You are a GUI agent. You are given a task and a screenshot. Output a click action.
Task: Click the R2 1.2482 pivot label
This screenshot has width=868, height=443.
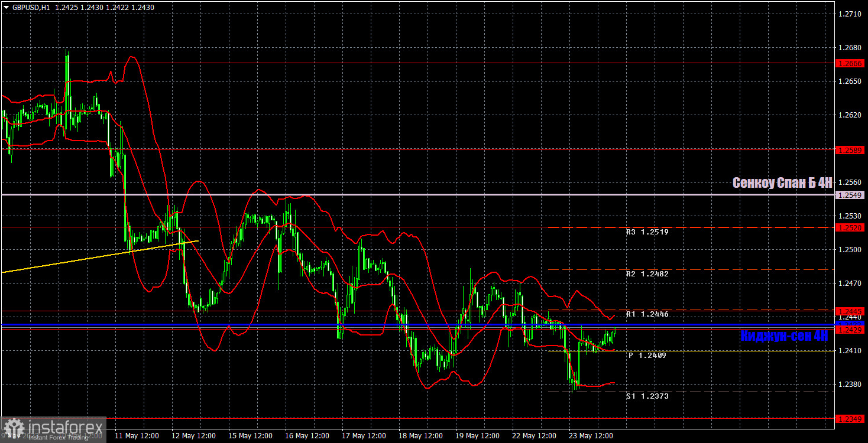[x=647, y=274]
